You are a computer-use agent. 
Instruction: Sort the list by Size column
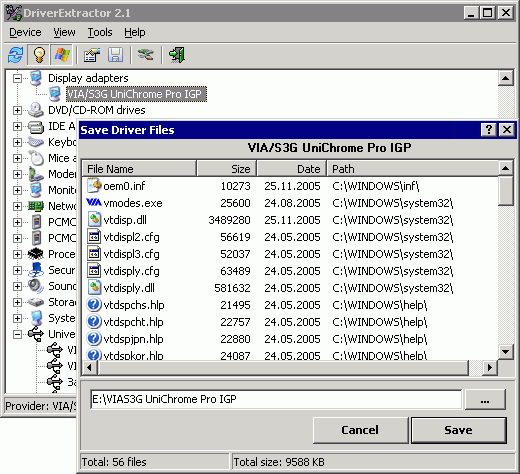pyautogui.click(x=227, y=169)
